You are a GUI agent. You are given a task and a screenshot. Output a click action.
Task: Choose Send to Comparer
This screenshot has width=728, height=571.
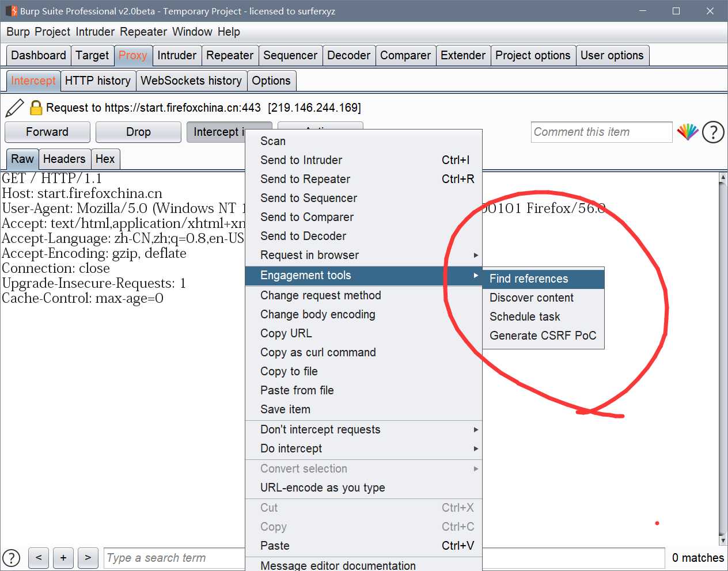pos(363,217)
